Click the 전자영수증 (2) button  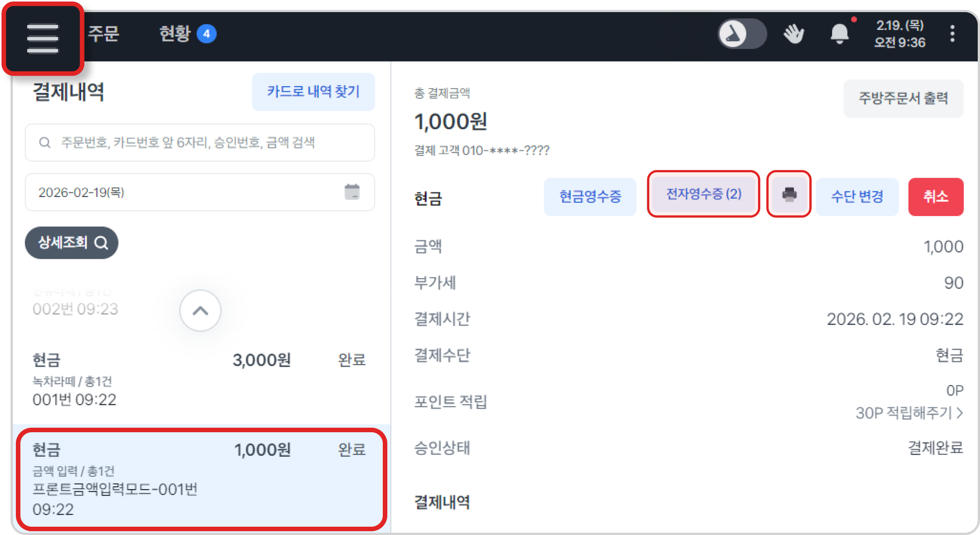click(x=703, y=194)
